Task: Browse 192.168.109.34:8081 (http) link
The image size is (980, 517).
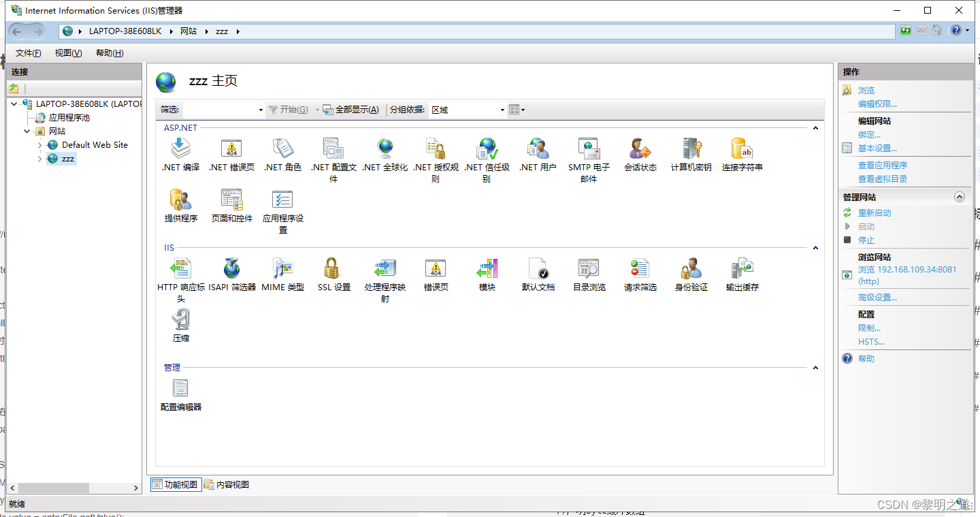Action: click(907, 275)
